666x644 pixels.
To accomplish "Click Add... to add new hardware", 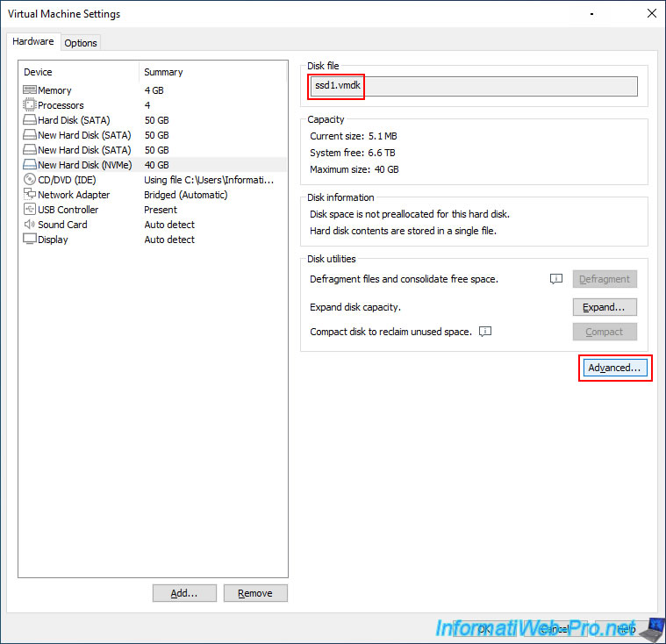I will point(184,593).
